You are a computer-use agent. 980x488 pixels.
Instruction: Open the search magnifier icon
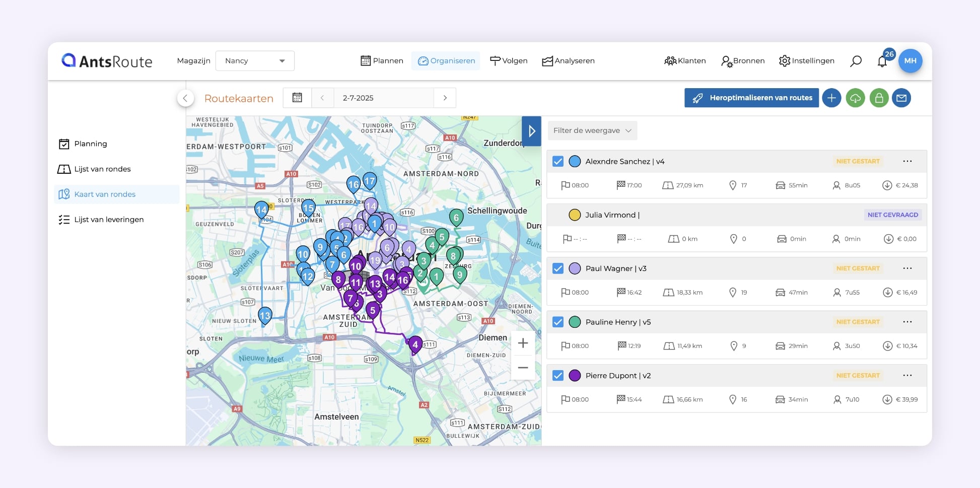pyautogui.click(x=856, y=61)
